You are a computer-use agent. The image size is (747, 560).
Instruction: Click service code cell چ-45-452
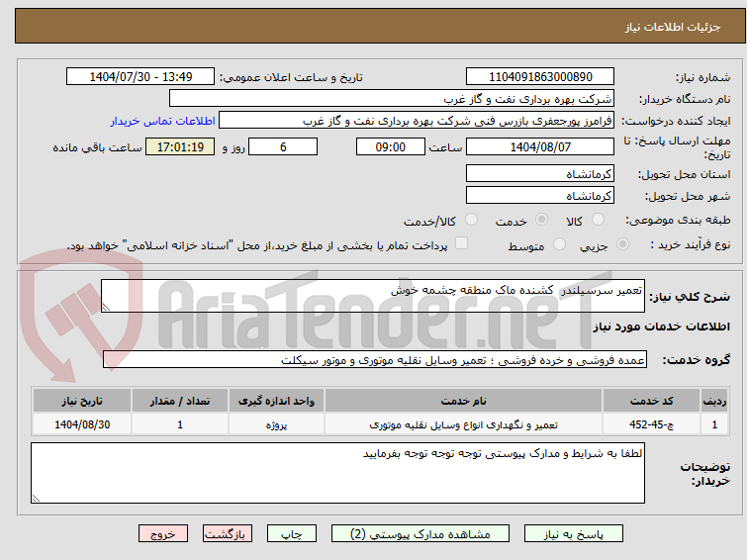click(x=651, y=424)
